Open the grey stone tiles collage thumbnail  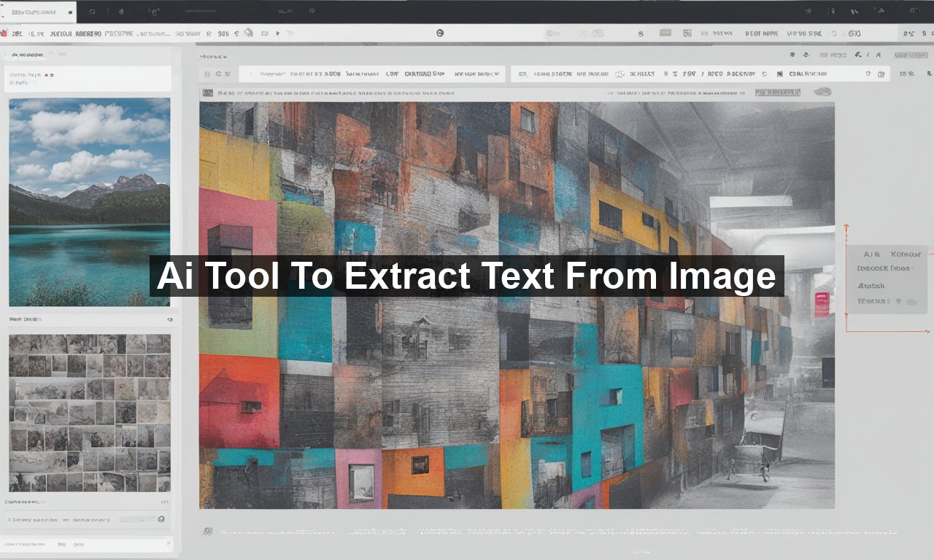tap(89, 413)
